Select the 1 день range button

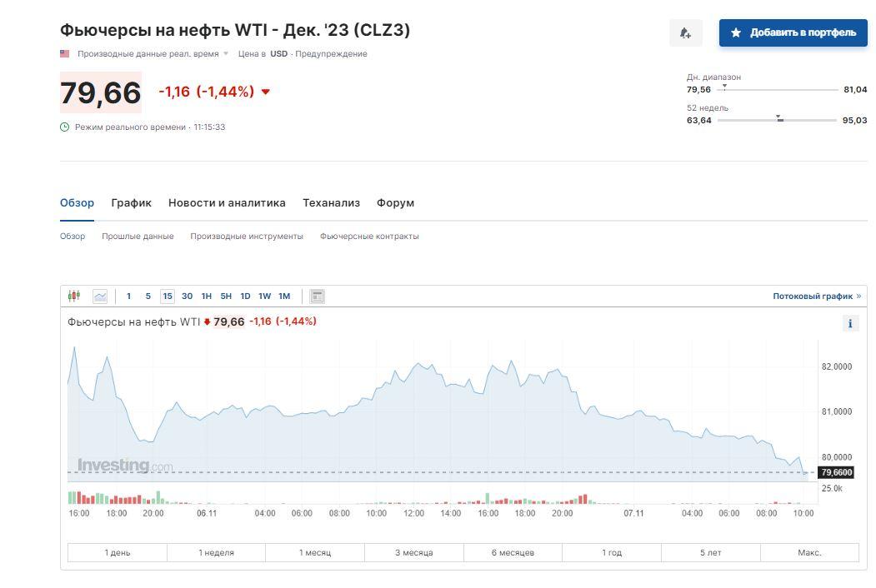coord(118,552)
